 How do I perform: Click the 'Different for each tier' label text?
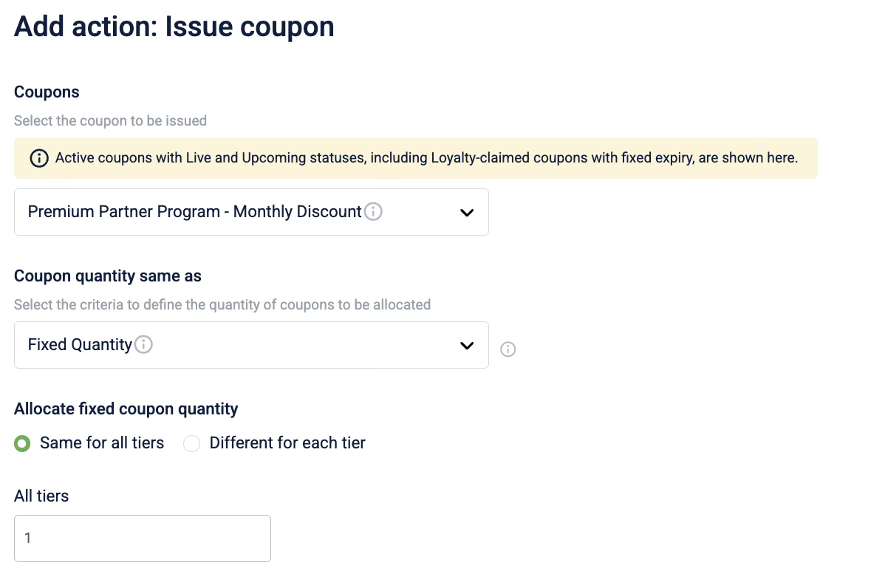[287, 443]
